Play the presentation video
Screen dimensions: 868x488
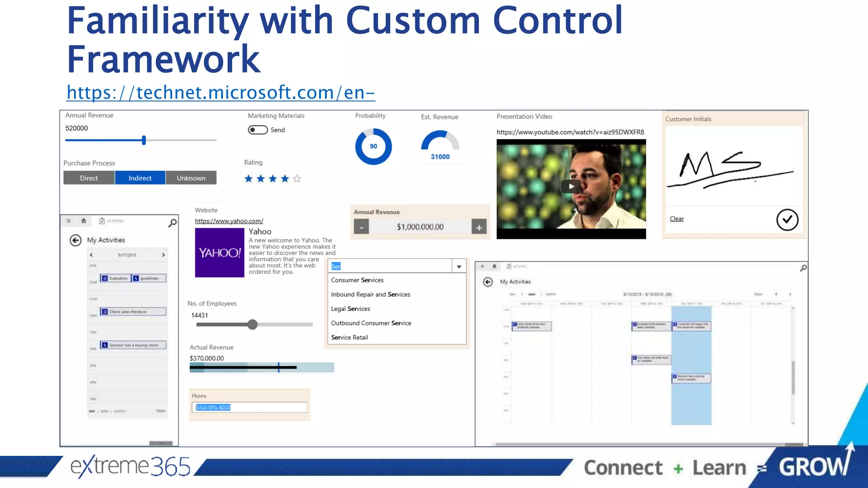571,186
